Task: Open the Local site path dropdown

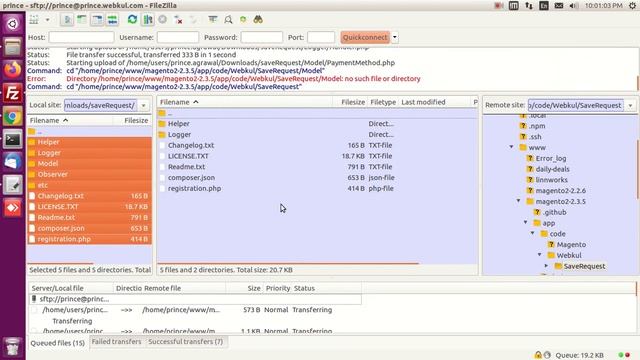Action: (x=144, y=105)
